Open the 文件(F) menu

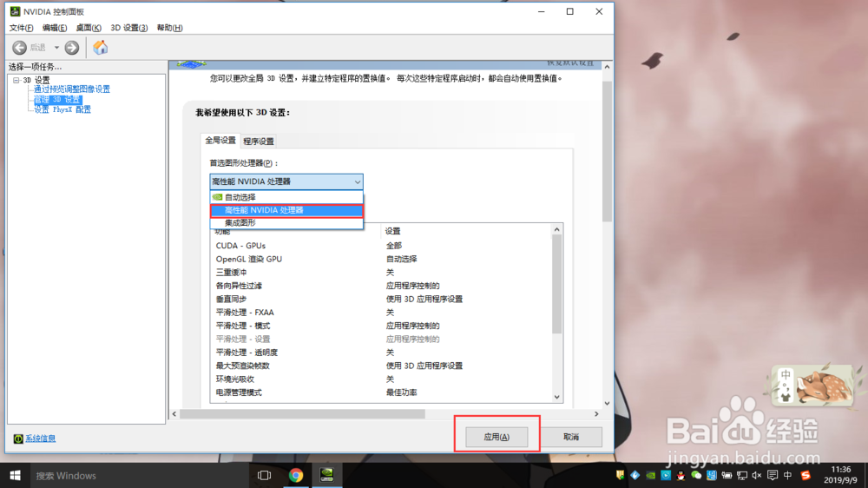[21, 28]
